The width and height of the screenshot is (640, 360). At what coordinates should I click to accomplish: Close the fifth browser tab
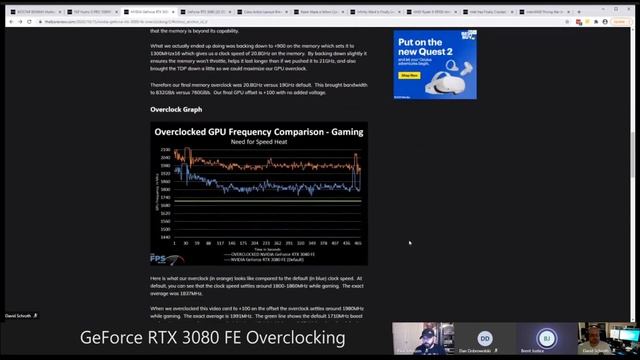pyautogui.click(x=286, y=12)
